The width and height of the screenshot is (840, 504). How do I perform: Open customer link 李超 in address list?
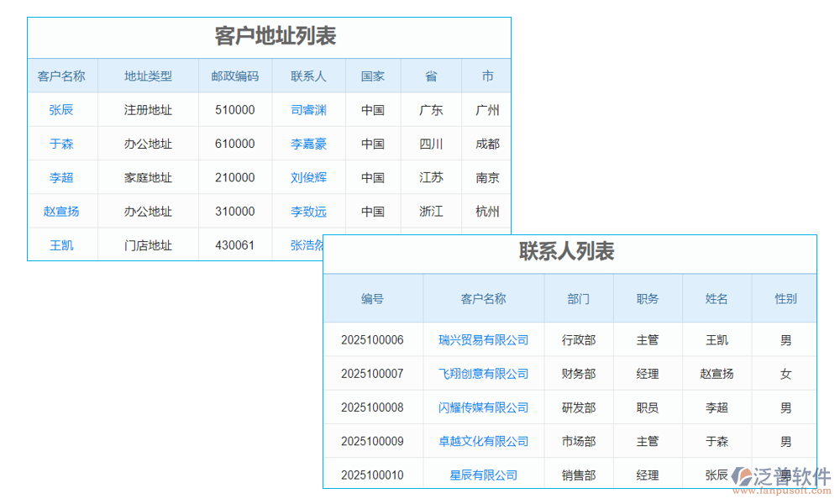[61, 177]
